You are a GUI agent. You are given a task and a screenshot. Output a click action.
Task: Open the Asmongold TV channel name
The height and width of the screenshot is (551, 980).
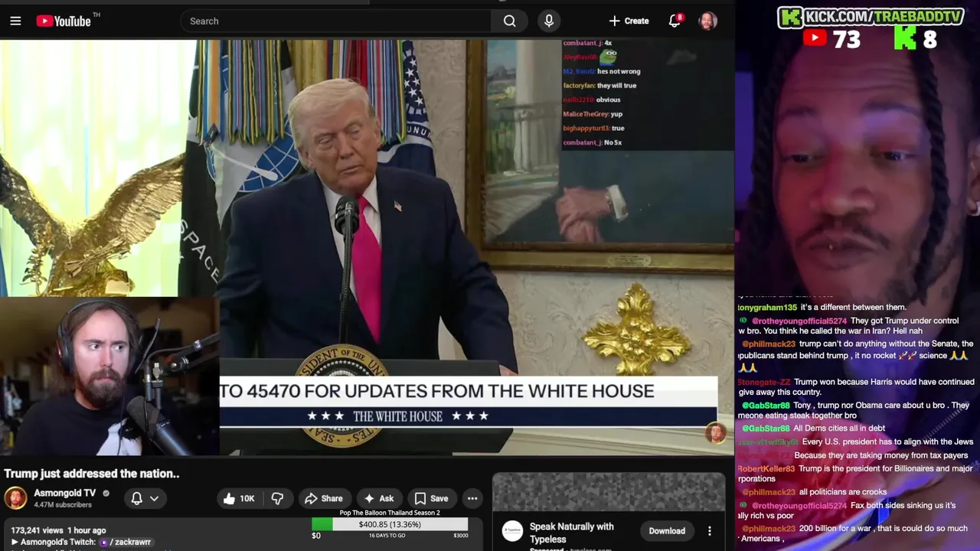pos(64,493)
